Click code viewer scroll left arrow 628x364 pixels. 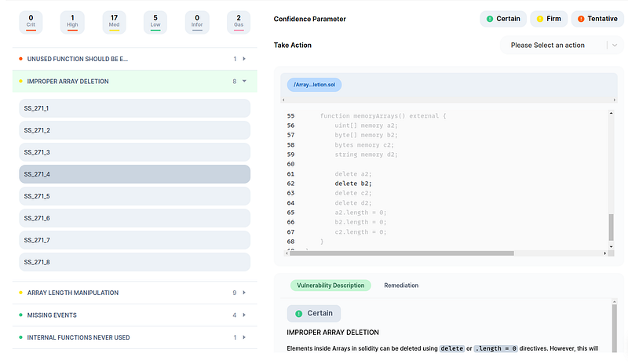pos(287,253)
